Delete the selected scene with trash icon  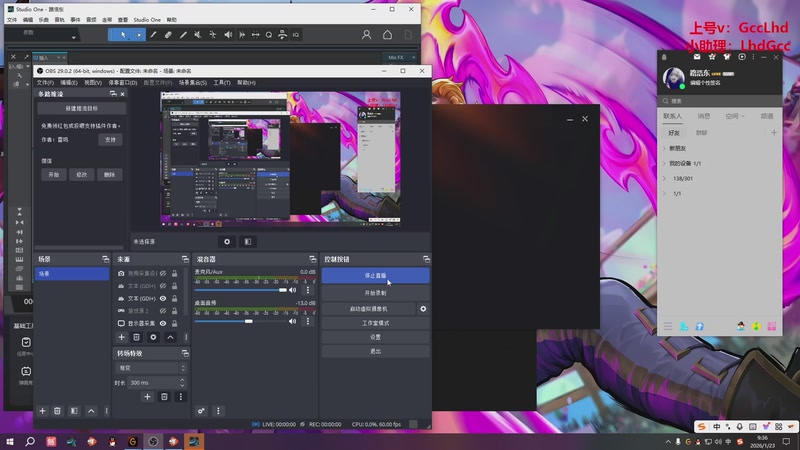pyautogui.click(x=57, y=411)
